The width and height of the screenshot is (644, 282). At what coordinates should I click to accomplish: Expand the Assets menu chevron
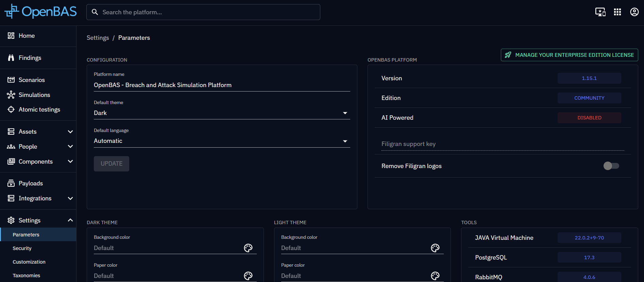pyautogui.click(x=70, y=132)
